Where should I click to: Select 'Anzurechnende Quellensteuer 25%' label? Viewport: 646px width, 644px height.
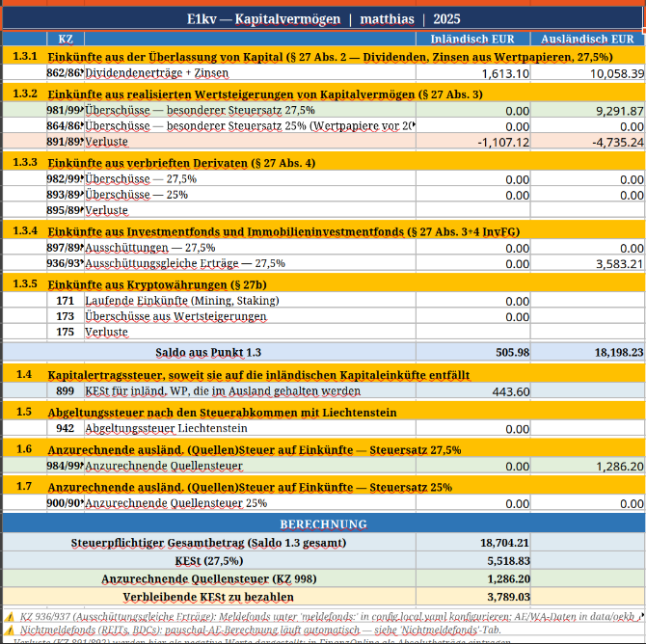(250, 503)
